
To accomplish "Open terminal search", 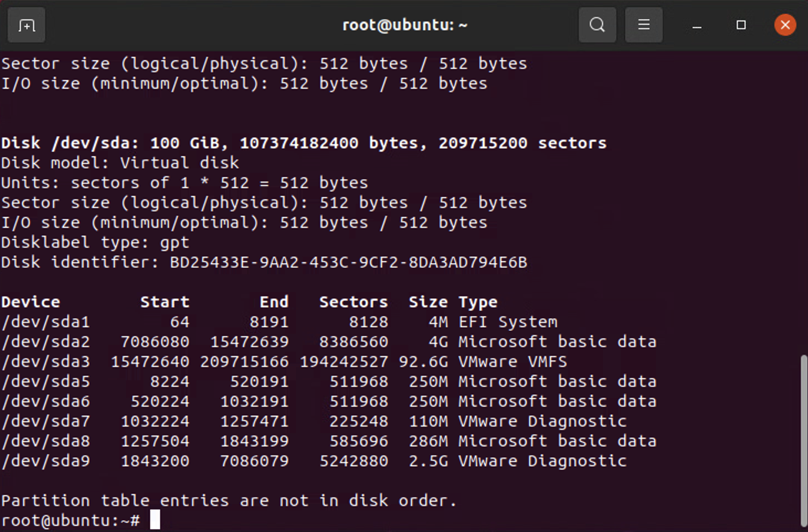I will 597,25.
